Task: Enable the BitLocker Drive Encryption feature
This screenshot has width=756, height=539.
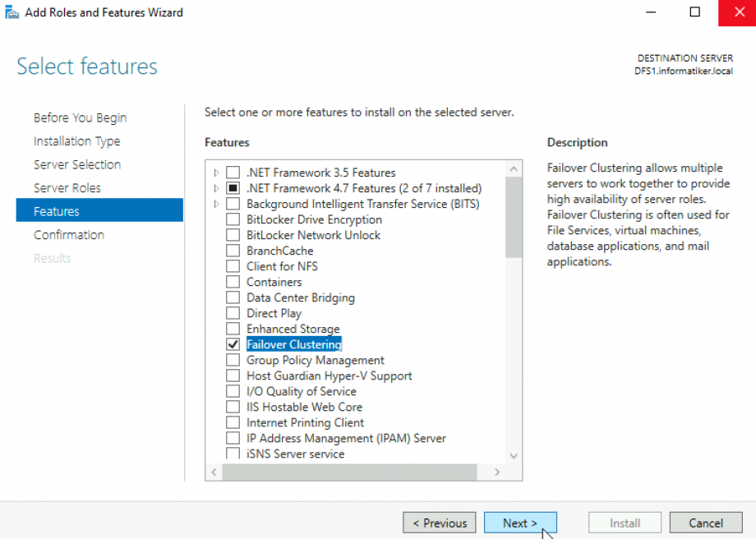Action: tap(233, 219)
